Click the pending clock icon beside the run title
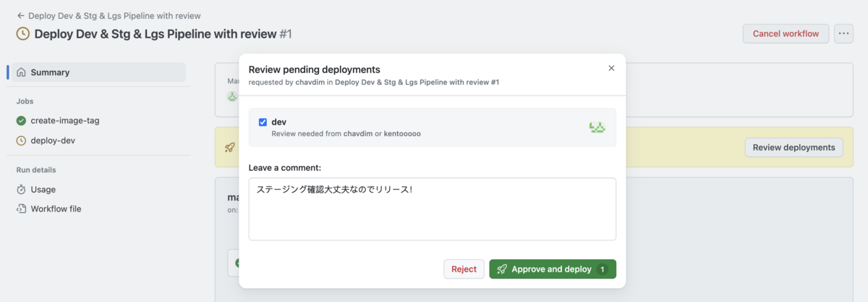Screen dimensions: 868x302 (23, 34)
